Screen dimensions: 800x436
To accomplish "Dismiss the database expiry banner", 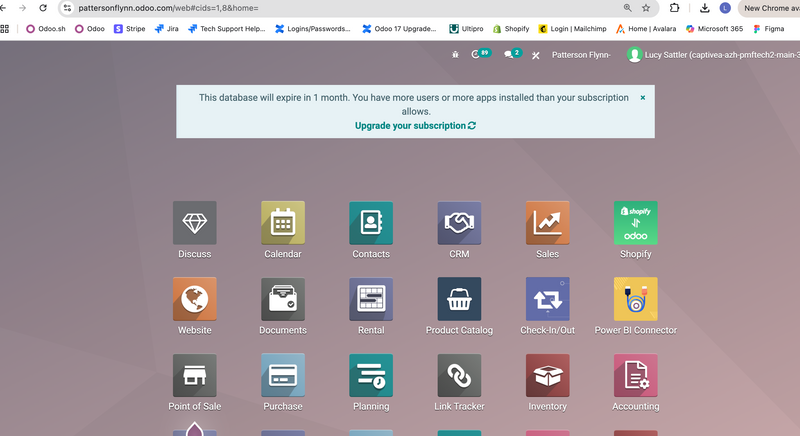I will tap(643, 97).
